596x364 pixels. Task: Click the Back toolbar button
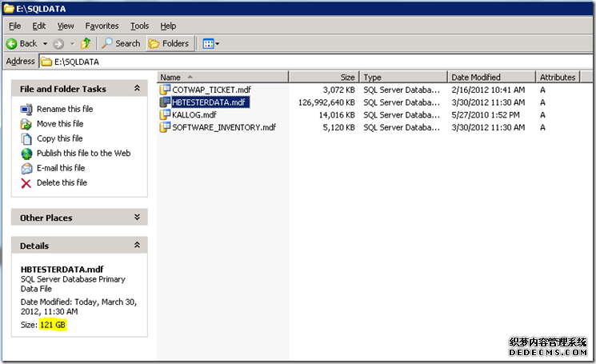tap(22, 43)
